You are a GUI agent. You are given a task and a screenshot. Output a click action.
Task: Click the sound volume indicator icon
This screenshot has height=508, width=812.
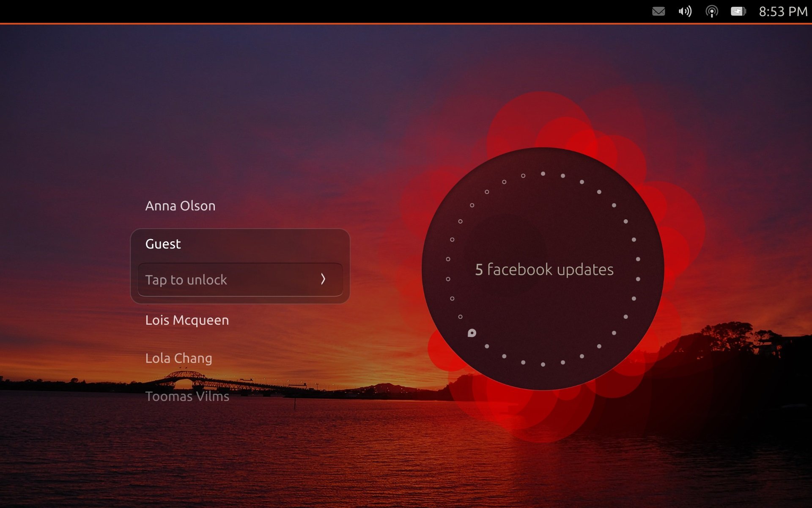point(685,11)
